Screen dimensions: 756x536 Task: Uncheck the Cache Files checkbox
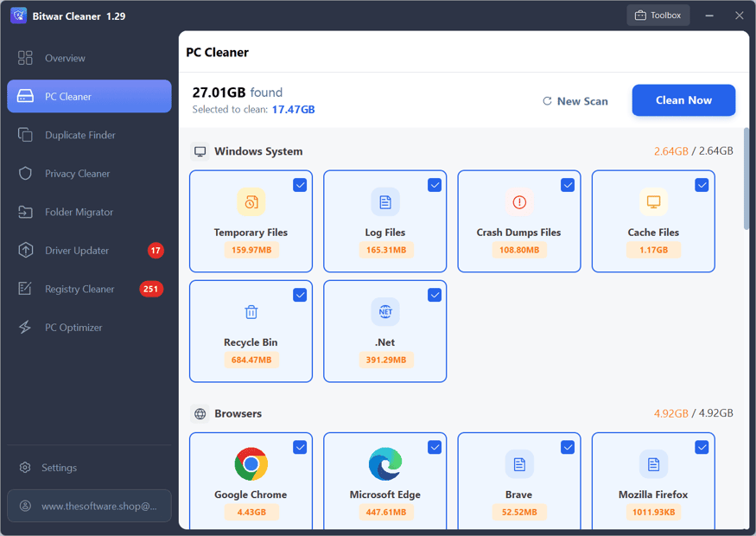[x=702, y=185]
